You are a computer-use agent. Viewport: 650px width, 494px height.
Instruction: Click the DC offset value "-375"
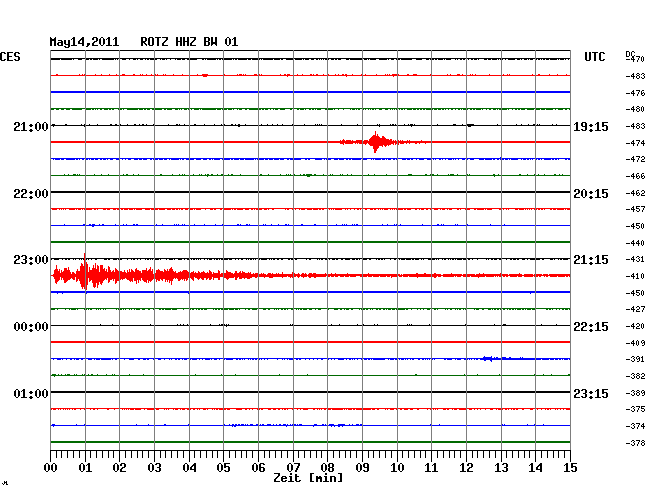(635, 409)
